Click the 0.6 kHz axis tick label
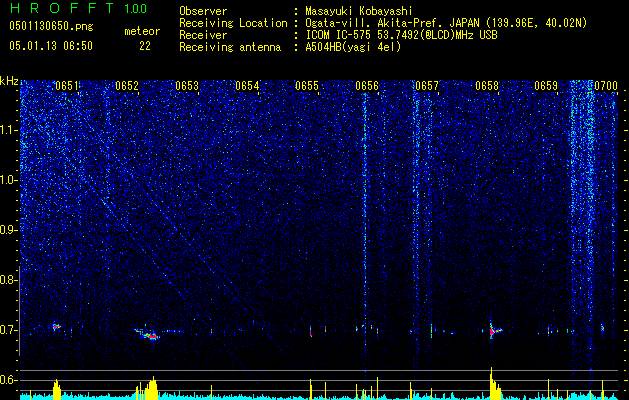The image size is (629, 400). point(8,380)
